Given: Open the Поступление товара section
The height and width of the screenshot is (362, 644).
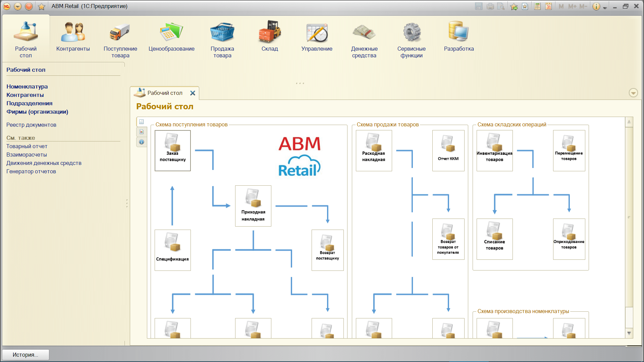Looking at the screenshot, I should [120, 40].
